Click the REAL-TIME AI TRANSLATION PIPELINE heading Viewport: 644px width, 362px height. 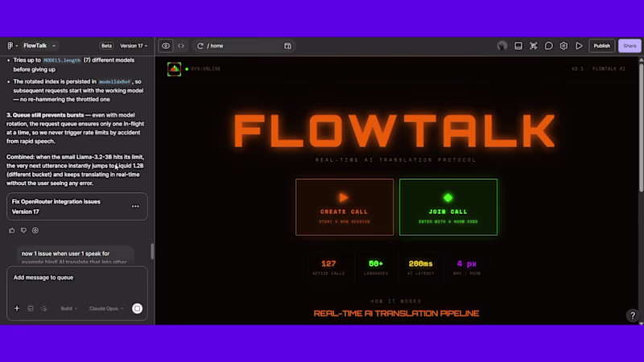click(396, 314)
